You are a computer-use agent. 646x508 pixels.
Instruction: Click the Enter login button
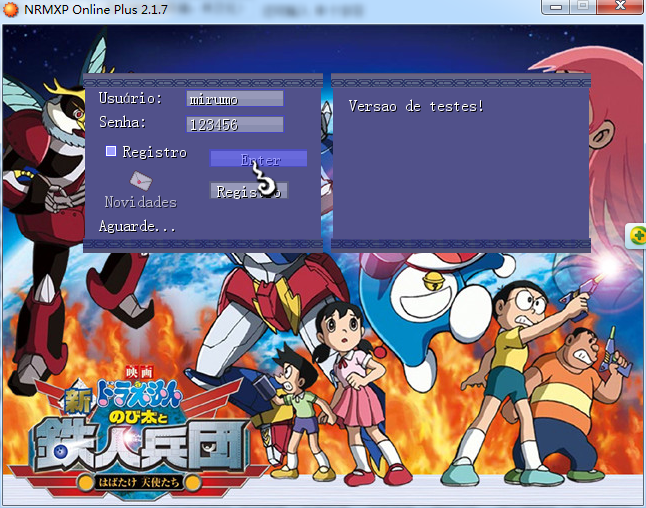[x=258, y=159]
